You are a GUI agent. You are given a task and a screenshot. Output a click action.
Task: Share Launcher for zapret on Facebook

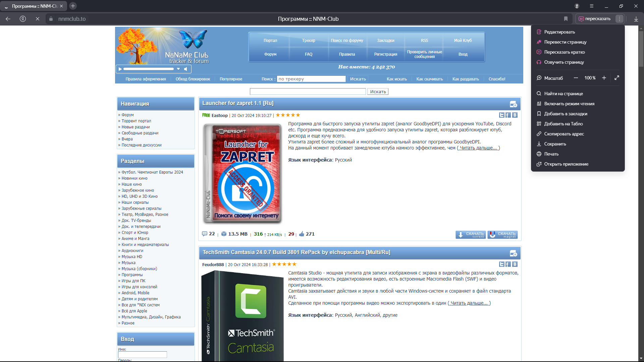point(508,115)
